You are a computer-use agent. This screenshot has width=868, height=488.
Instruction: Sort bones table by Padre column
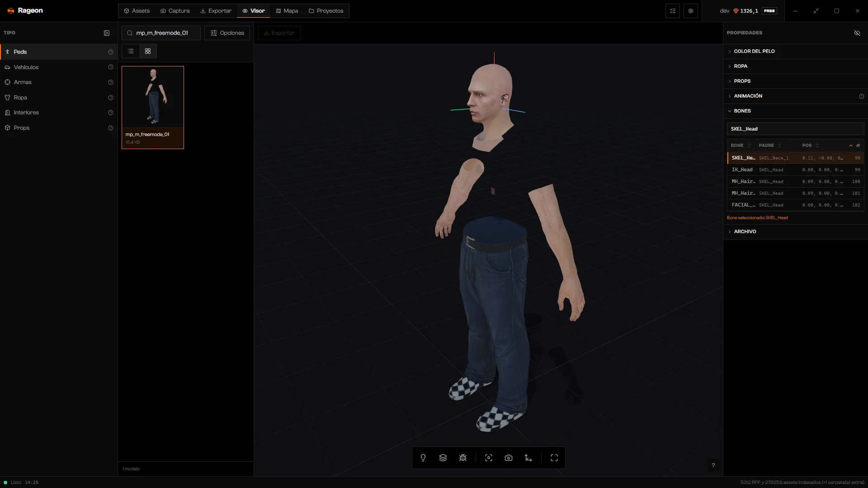770,145
